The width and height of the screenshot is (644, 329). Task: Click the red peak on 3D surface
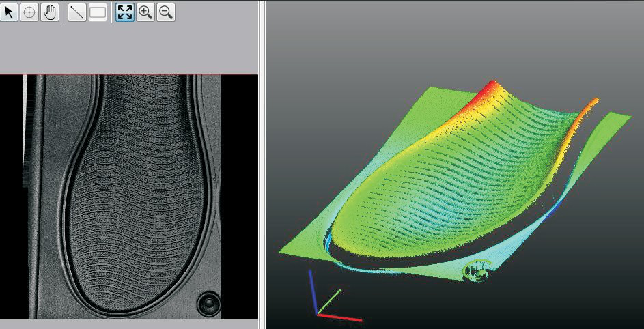489,91
